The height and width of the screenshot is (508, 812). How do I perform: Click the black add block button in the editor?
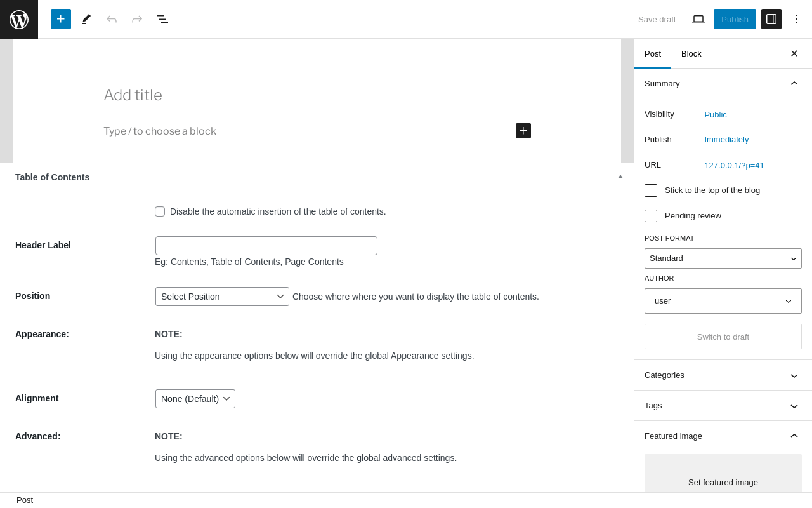tap(523, 131)
